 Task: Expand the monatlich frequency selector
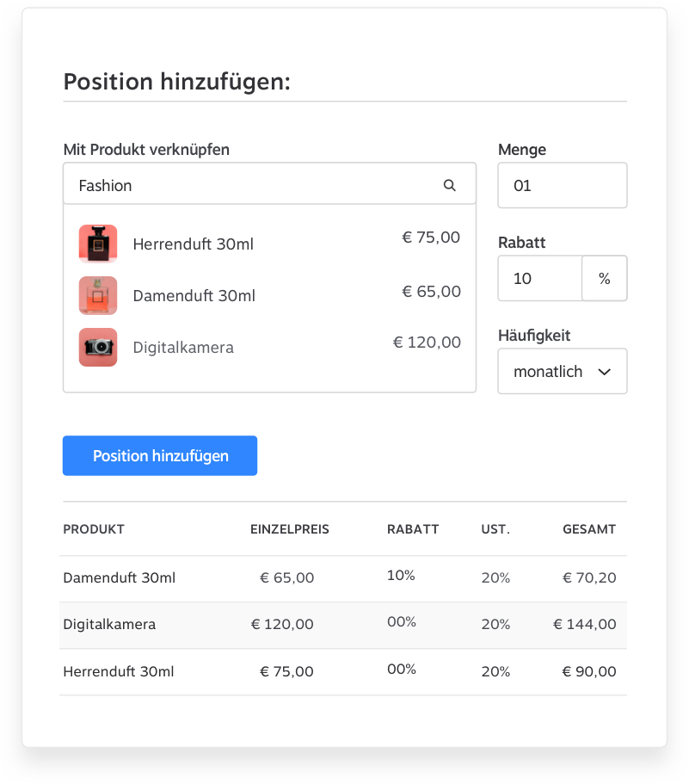coord(562,372)
